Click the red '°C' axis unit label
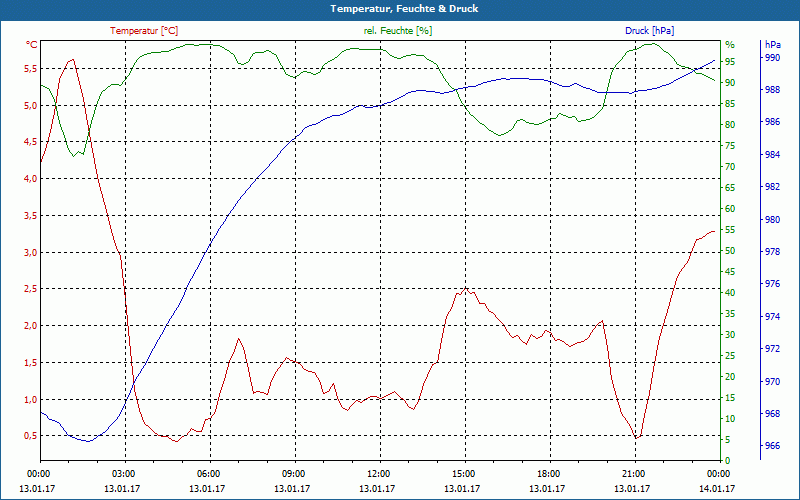Image resolution: width=800 pixels, height=500 pixels. click(x=32, y=44)
